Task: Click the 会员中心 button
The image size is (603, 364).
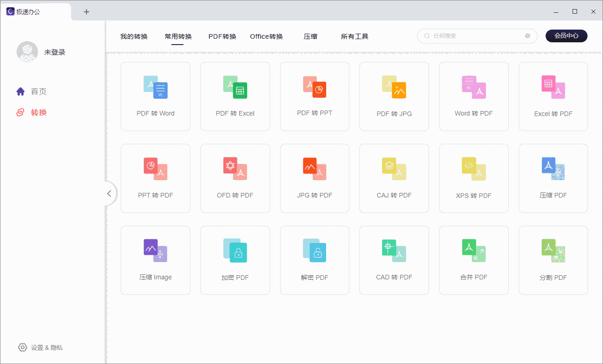Action: click(566, 36)
